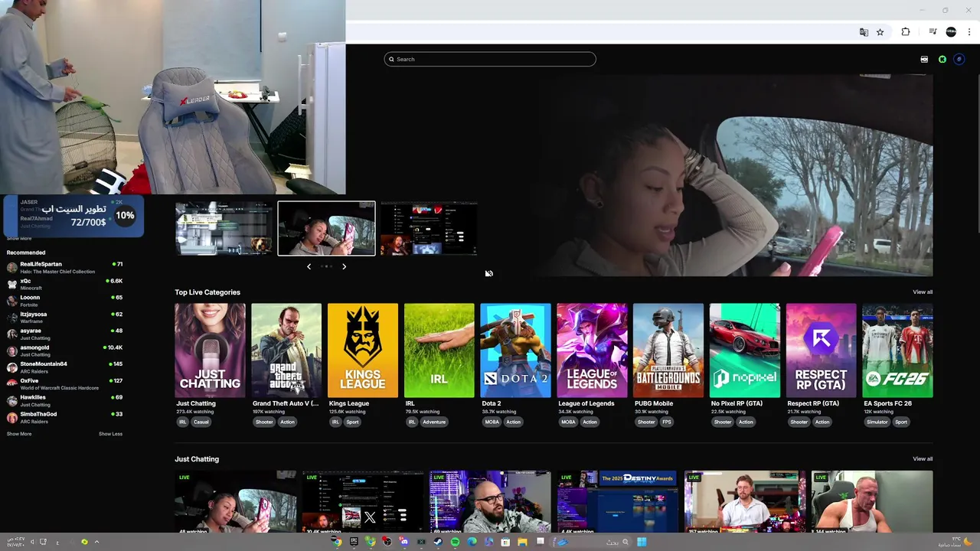Image resolution: width=980 pixels, height=551 pixels.
Task: Open the Chrome extensions puzzle icon
Action: coord(906,32)
